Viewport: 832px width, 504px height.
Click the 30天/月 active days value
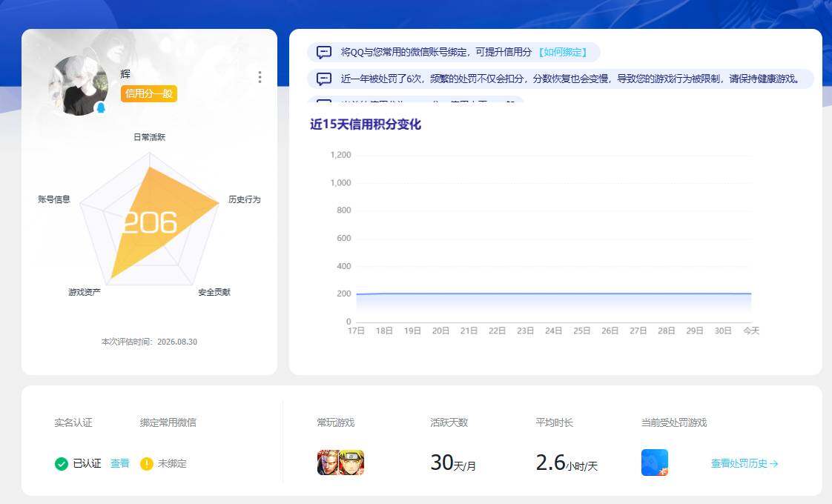pyautogui.click(x=452, y=463)
